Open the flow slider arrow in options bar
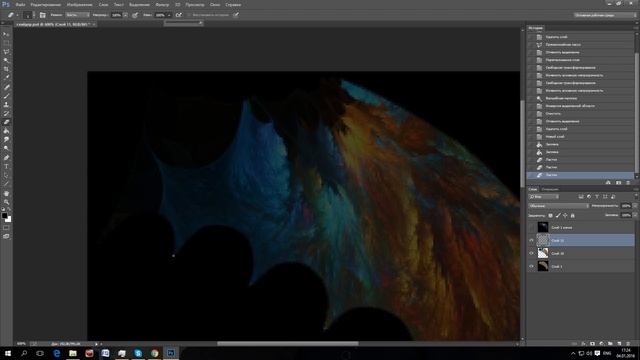Image resolution: width=640 pixels, height=360 pixels. pyautogui.click(x=169, y=15)
